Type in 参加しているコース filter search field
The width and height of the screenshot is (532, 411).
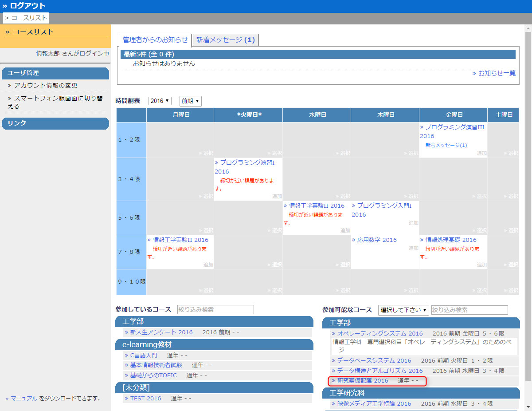[x=215, y=310]
